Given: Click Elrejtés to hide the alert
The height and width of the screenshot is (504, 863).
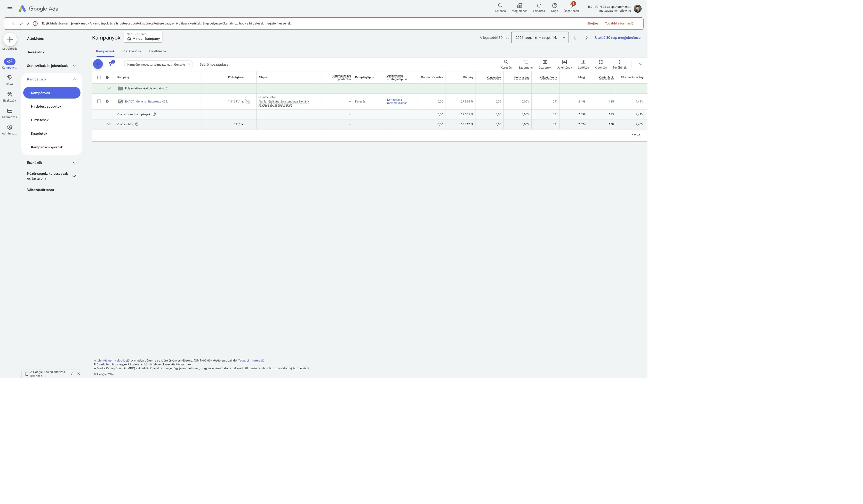Looking at the screenshot, I should tap(592, 23).
